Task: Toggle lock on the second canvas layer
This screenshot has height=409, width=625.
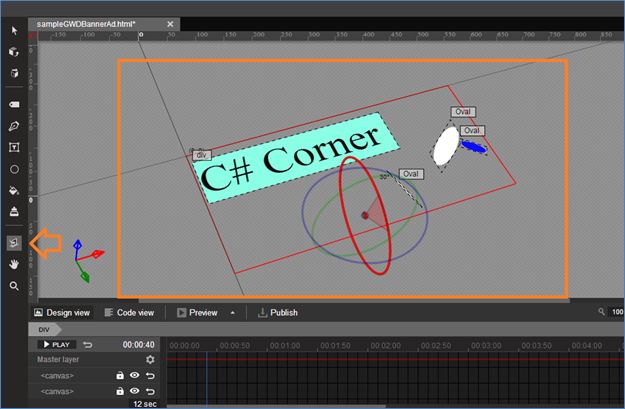Action: coord(120,391)
